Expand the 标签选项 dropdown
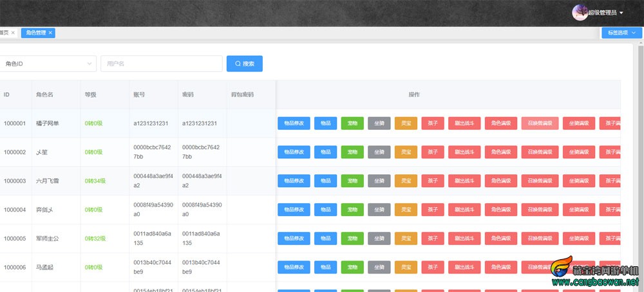Viewport: 644px width, 292px height. (621, 33)
